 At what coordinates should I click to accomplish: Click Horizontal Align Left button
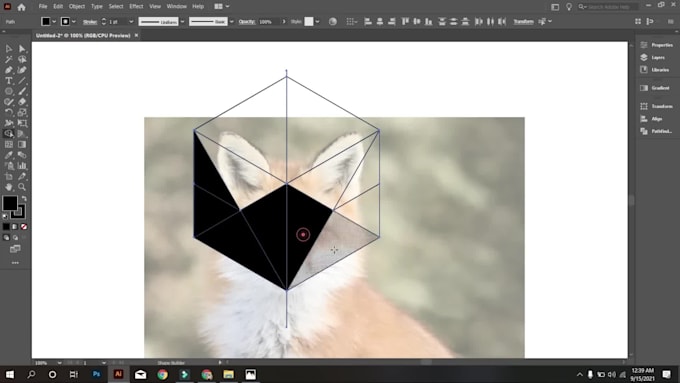point(368,21)
